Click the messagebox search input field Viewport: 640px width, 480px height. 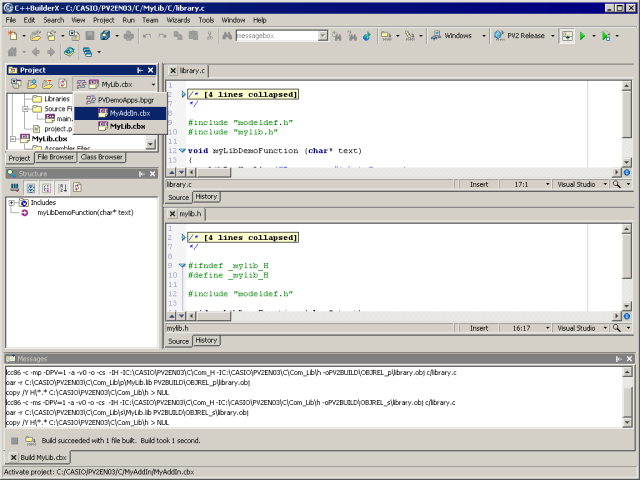277,36
